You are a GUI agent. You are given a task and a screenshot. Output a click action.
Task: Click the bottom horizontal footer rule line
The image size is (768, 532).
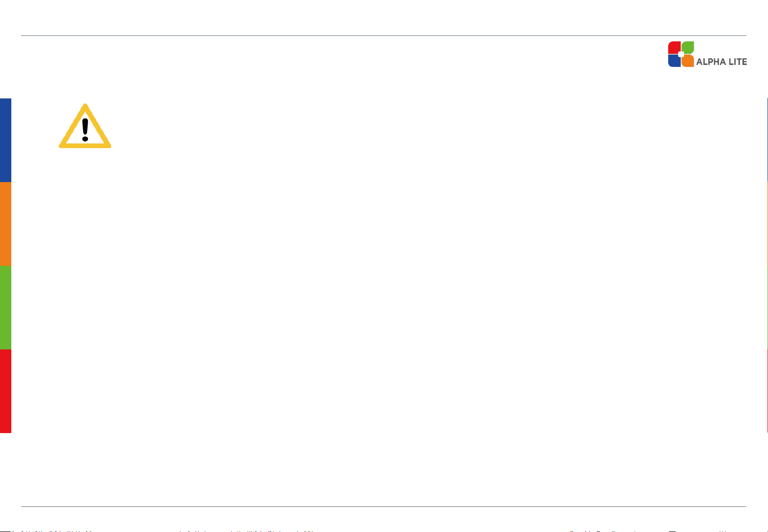(384, 507)
